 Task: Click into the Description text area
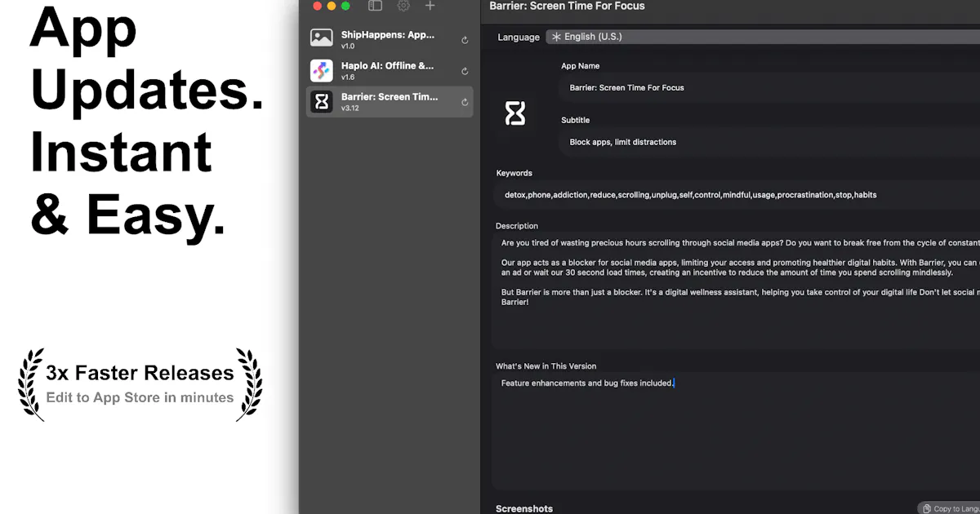(x=737, y=291)
